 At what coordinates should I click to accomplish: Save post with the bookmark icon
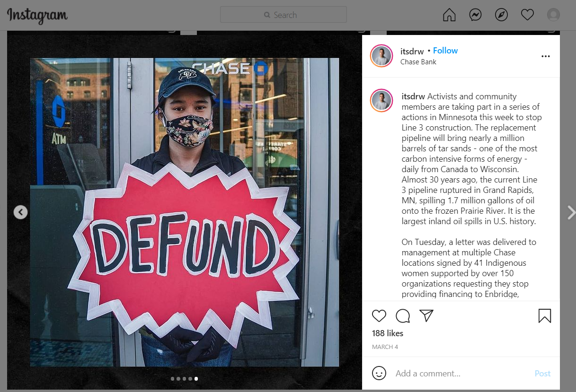click(545, 316)
